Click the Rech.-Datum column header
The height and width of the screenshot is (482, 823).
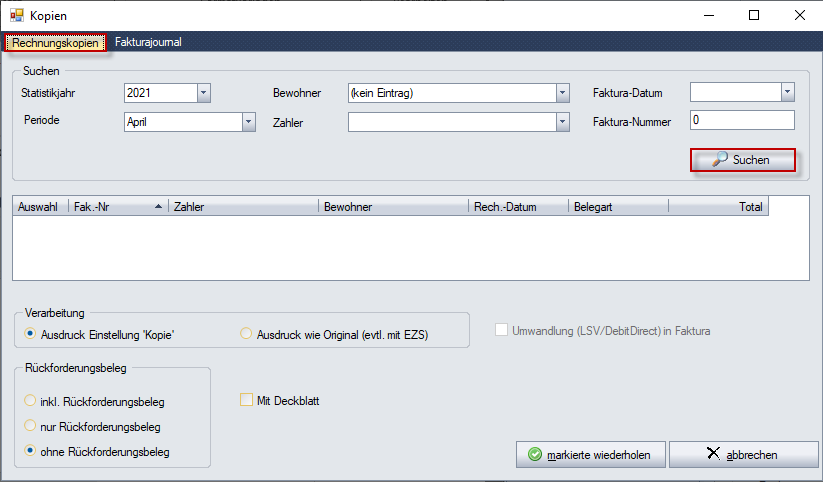pos(518,207)
